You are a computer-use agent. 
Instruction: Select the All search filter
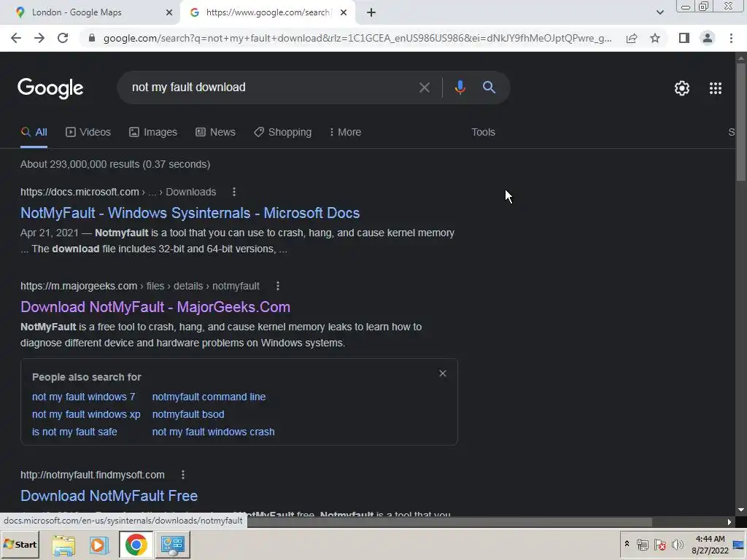[34, 133]
